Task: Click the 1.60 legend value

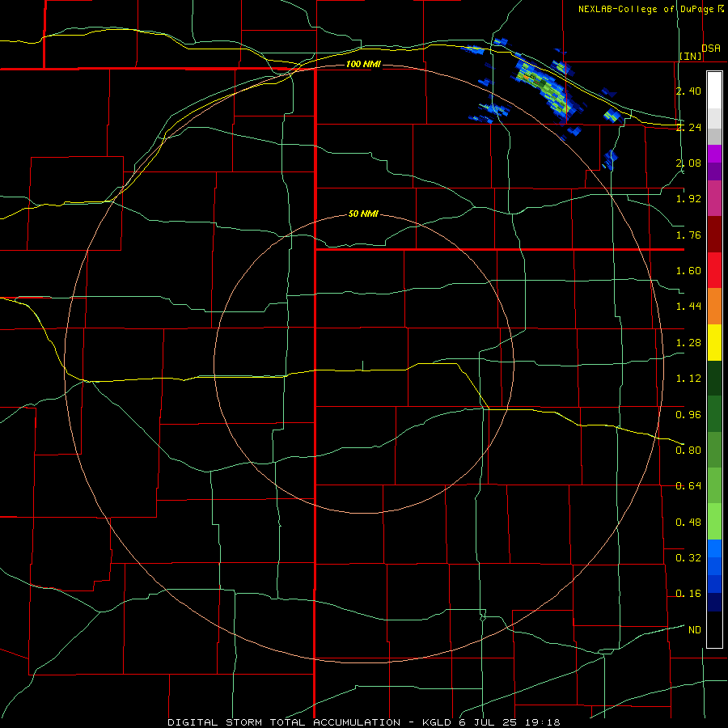Action: pyautogui.click(x=688, y=271)
